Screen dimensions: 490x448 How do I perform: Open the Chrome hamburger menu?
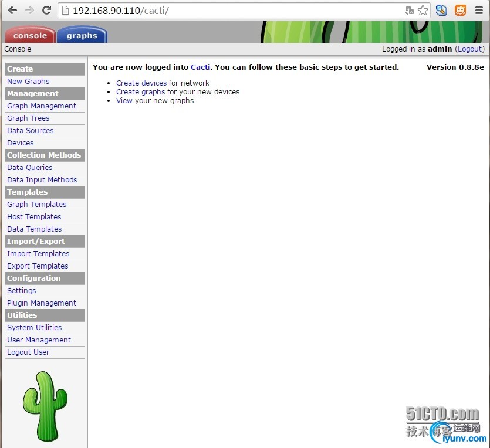click(x=479, y=11)
